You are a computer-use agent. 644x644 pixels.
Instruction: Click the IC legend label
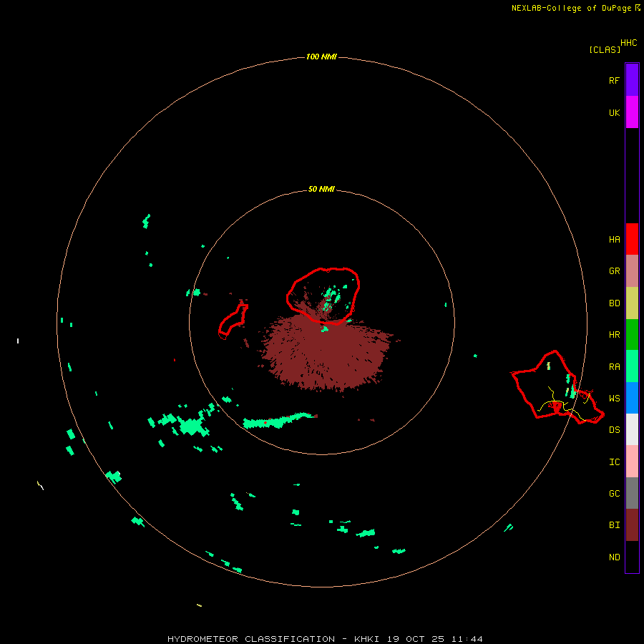(614, 462)
